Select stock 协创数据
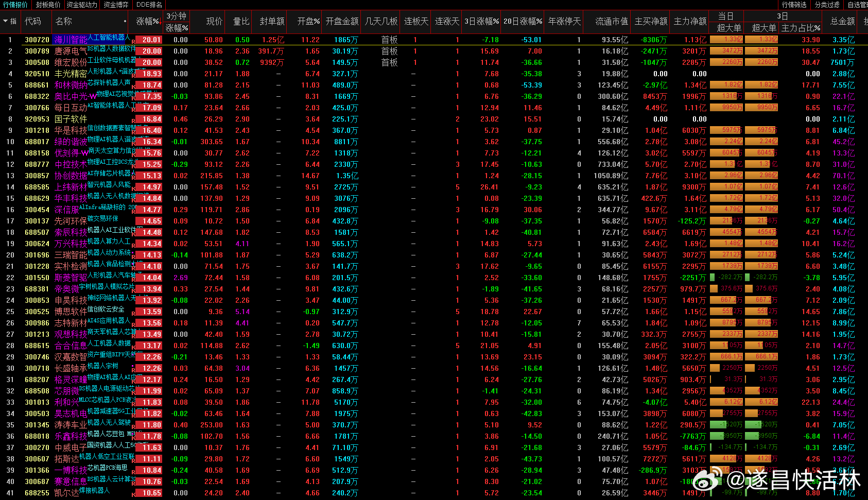The height and width of the screenshot is (500, 868). click(71, 176)
